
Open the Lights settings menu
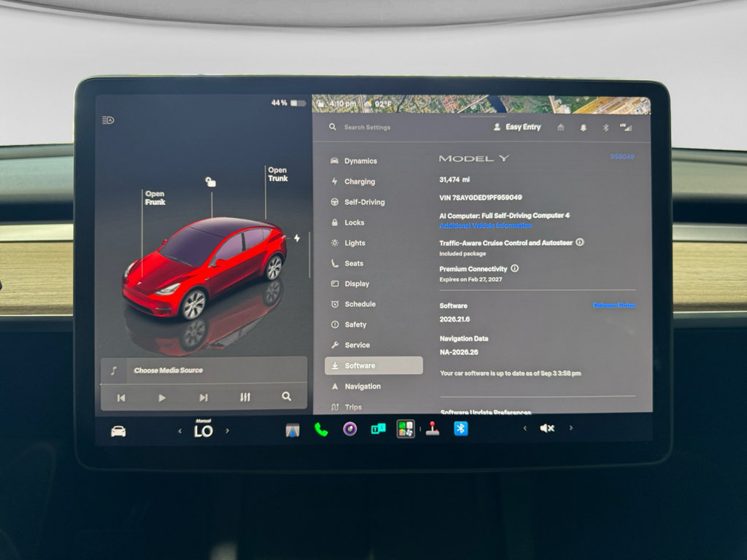point(348,243)
